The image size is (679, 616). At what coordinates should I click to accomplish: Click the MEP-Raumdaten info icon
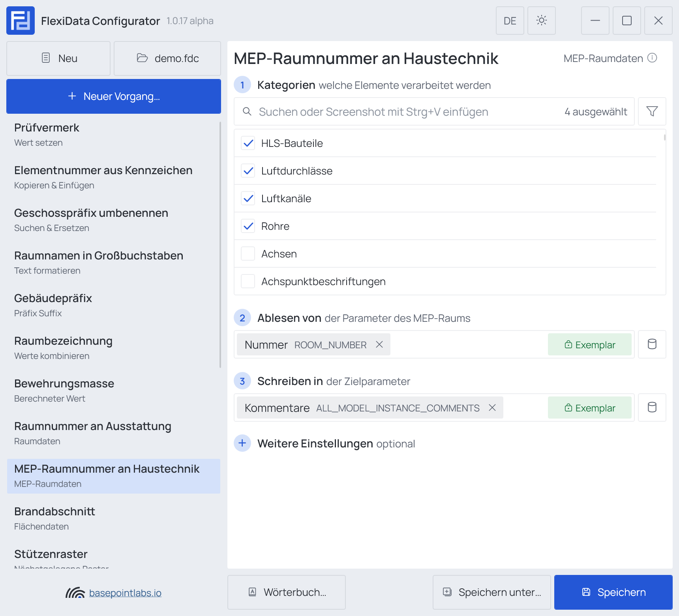pos(653,58)
